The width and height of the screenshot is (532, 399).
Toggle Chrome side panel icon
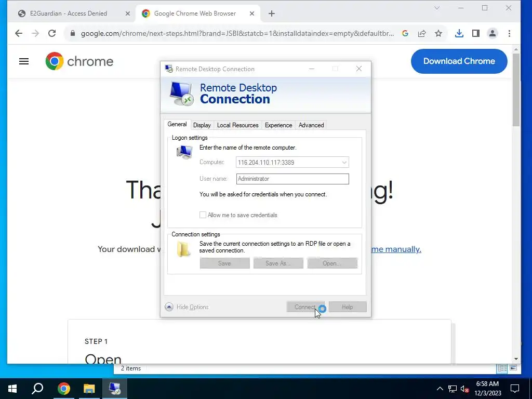(x=476, y=33)
